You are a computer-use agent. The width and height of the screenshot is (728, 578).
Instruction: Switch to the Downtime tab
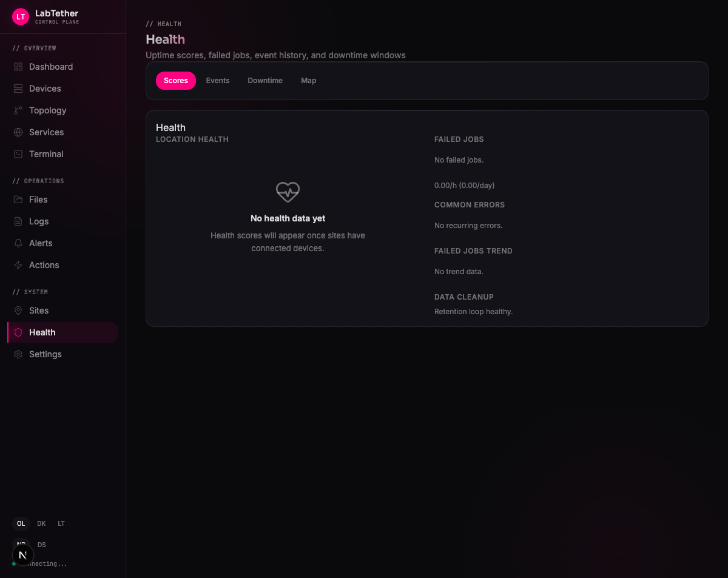coord(265,81)
